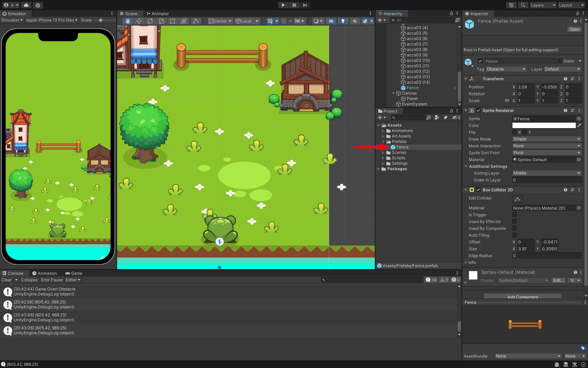Open the Draw Mode dropdown
Screen dimensions: 588x368
click(547, 139)
